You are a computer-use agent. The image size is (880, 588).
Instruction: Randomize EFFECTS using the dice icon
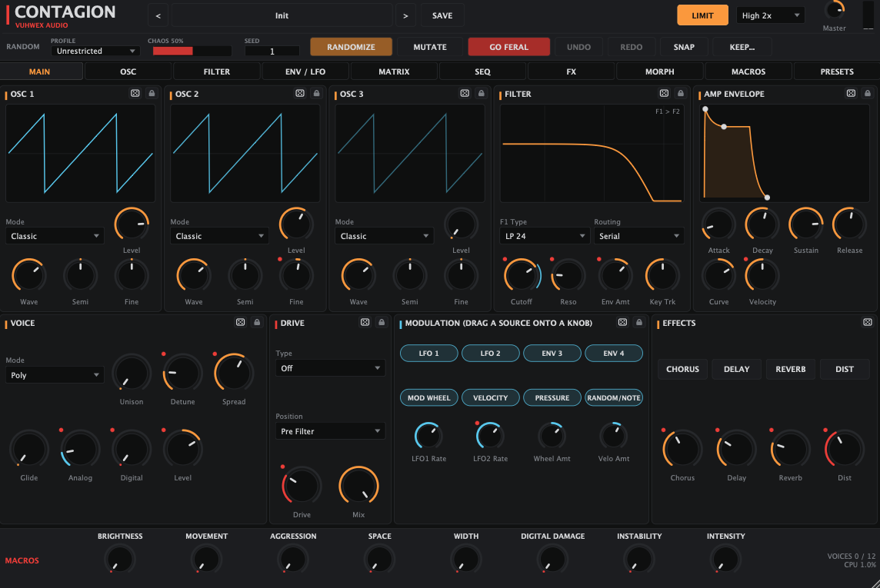[x=868, y=322]
